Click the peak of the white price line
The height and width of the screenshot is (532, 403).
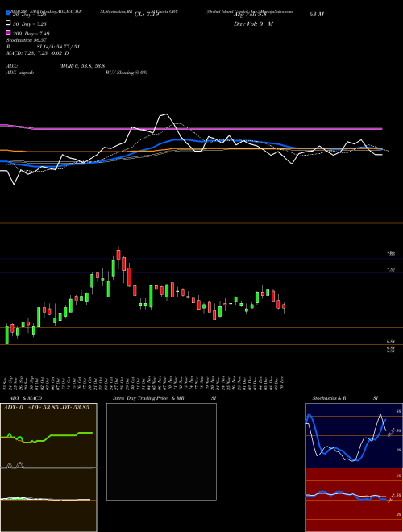(x=166, y=114)
